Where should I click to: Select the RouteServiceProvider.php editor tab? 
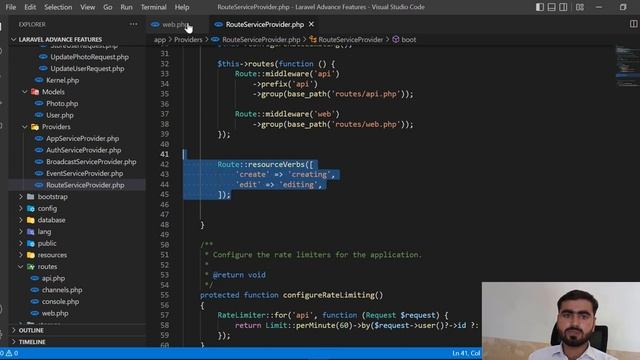click(264, 24)
